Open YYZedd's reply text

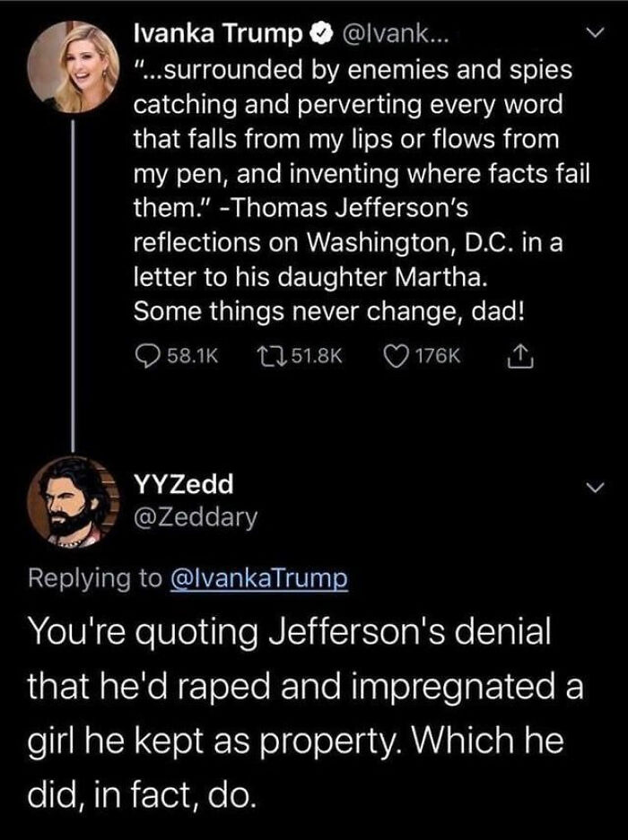tap(296, 707)
